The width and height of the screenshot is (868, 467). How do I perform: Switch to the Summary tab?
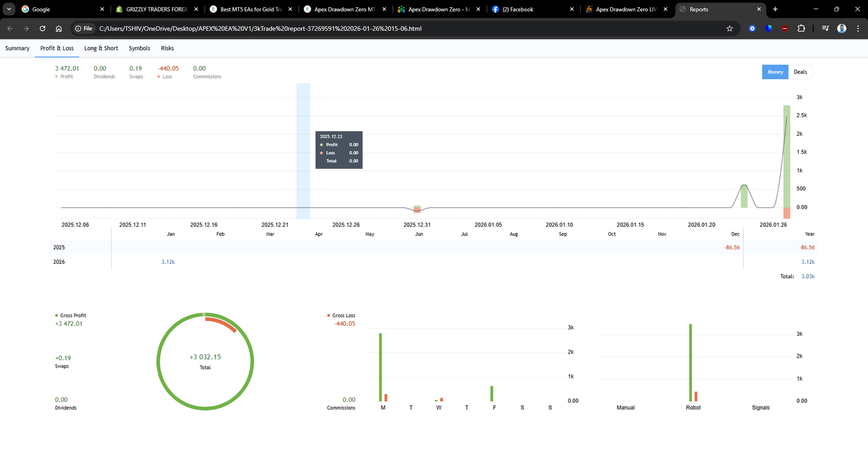point(17,48)
